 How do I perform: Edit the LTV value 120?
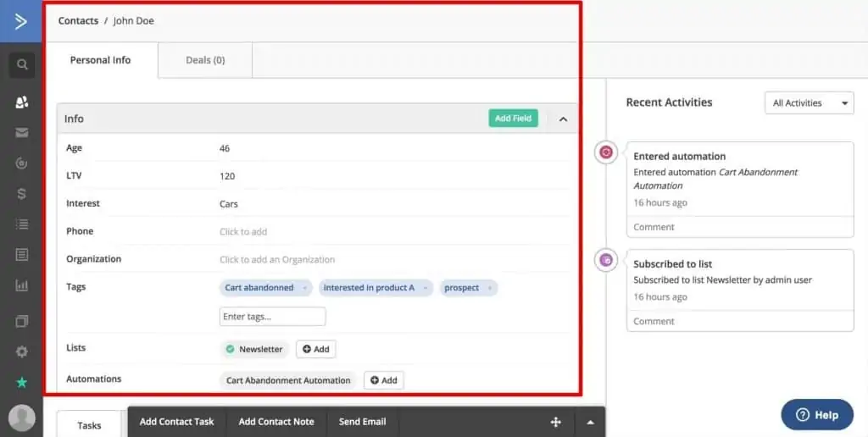tap(227, 176)
